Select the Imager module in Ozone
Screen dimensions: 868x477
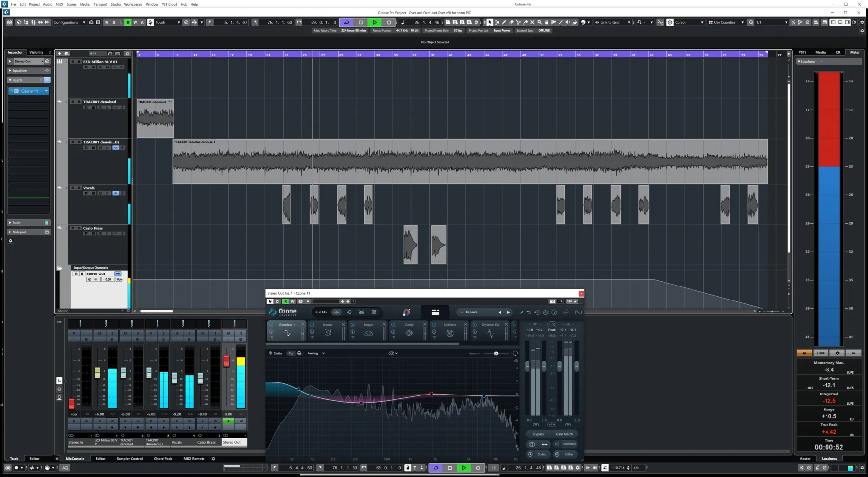point(368,330)
